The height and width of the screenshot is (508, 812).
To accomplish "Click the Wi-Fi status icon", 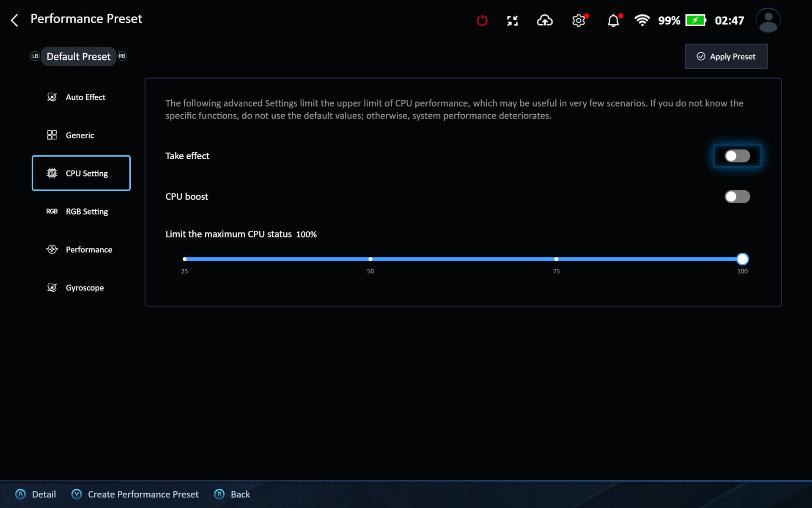I will pyautogui.click(x=642, y=20).
